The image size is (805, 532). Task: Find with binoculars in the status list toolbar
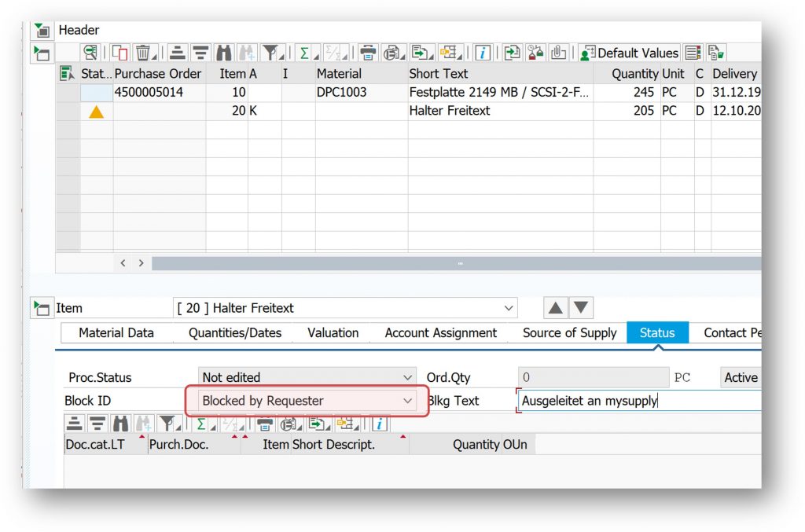click(x=120, y=424)
